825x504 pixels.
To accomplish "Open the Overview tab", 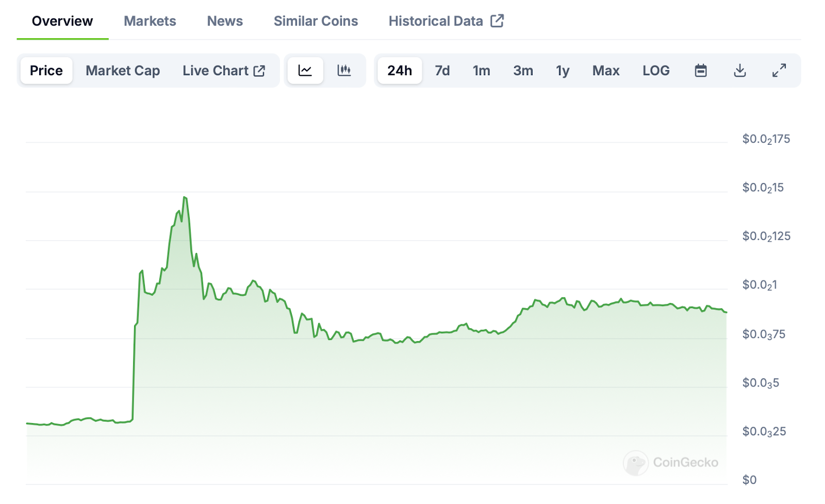I will pyautogui.click(x=62, y=21).
